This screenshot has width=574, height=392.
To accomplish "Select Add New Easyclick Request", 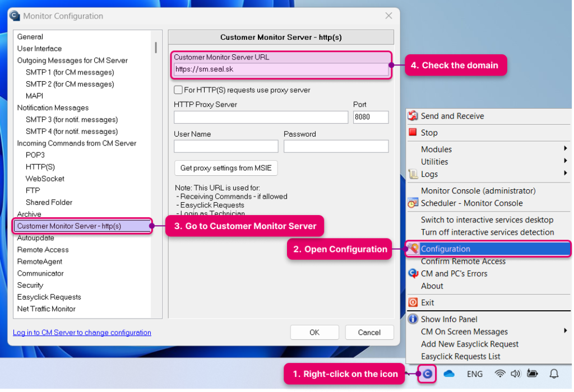I will [x=470, y=344].
